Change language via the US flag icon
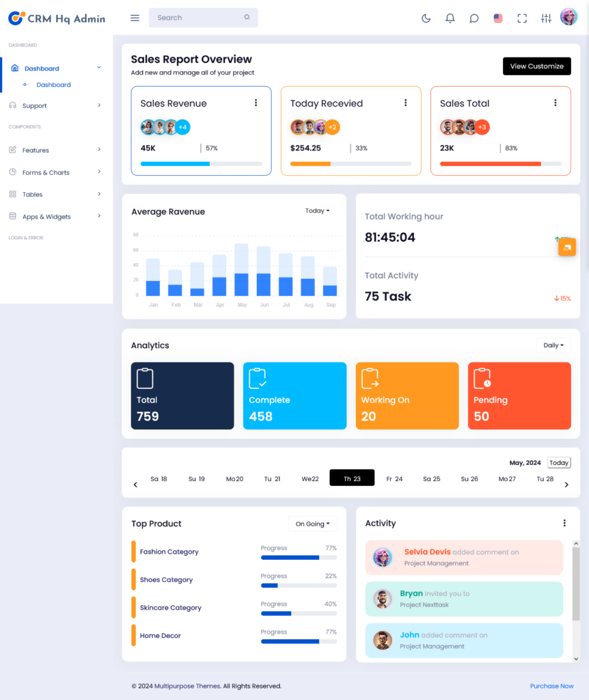The width and height of the screenshot is (589, 700). (x=498, y=18)
